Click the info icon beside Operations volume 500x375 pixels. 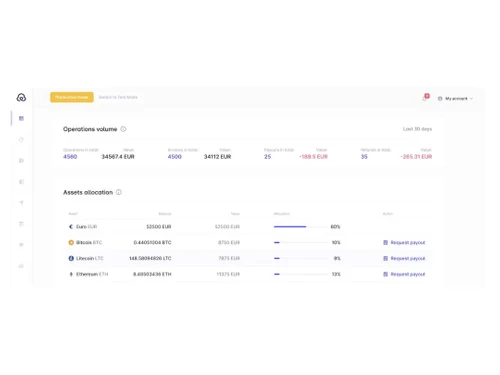point(123,129)
